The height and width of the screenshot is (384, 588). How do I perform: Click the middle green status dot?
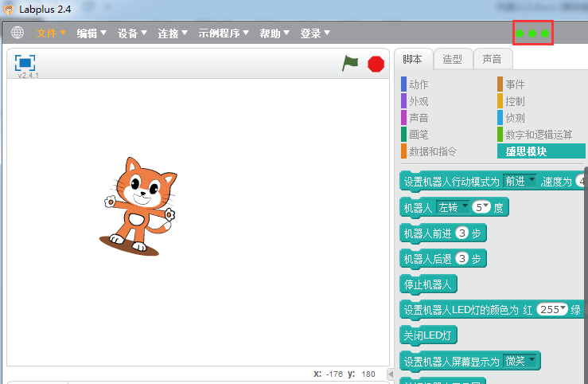coord(532,33)
